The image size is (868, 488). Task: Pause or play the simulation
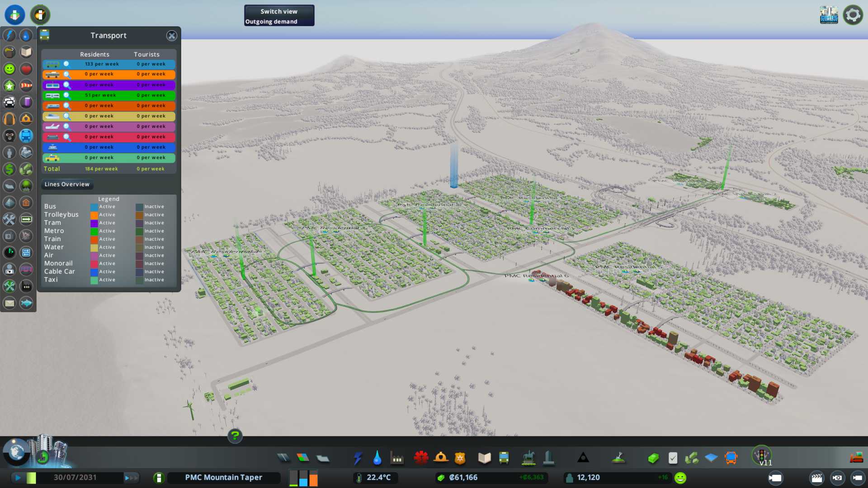(x=18, y=478)
